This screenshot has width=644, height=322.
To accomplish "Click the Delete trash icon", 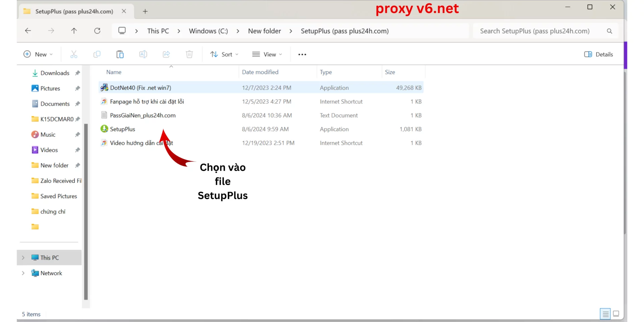I will tap(190, 54).
